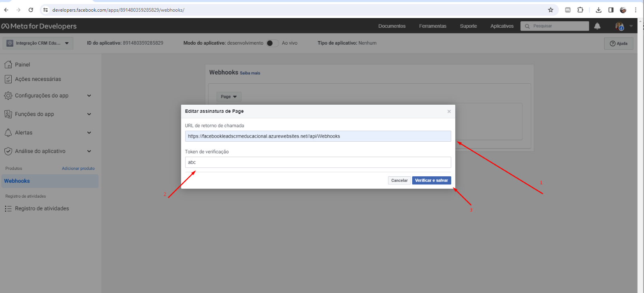Toggle the browser side panel icon
644x293 pixels.
[x=611, y=10]
